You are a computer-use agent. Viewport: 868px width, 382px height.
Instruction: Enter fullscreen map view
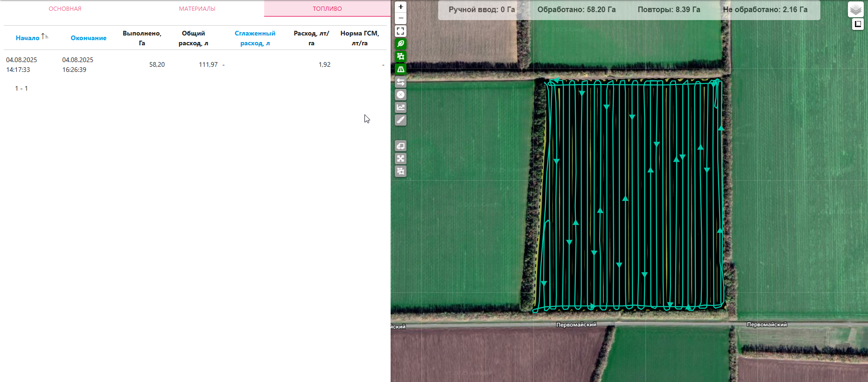point(400,31)
